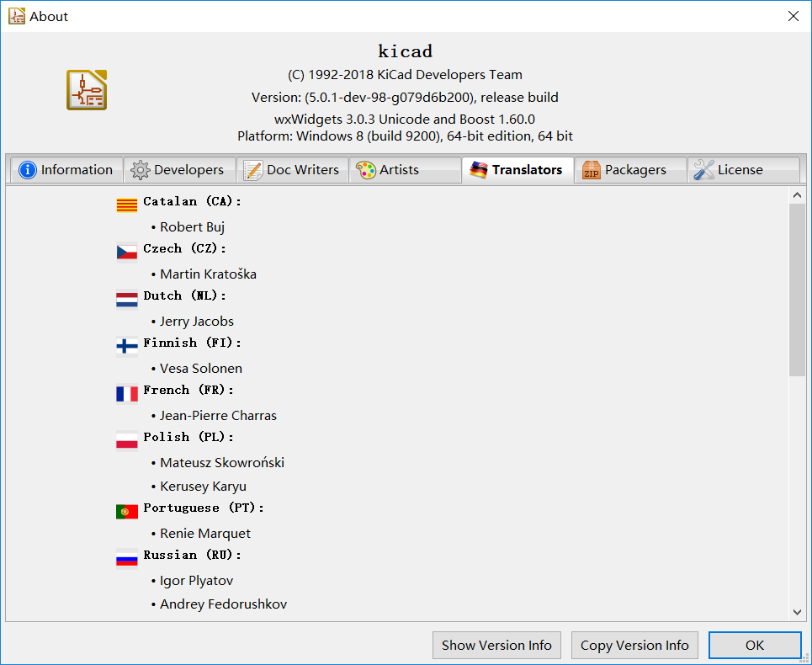The width and height of the screenshot is (812, 665).
Task: Select translator name Mateusz Skowroński
Action: coord(222,462)
